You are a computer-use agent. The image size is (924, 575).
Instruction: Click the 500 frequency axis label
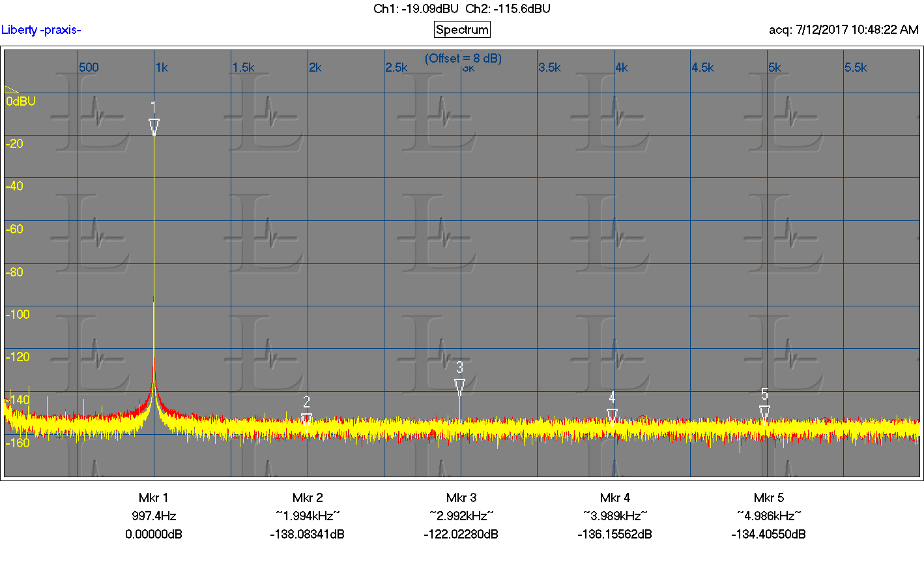coord(89,67)
